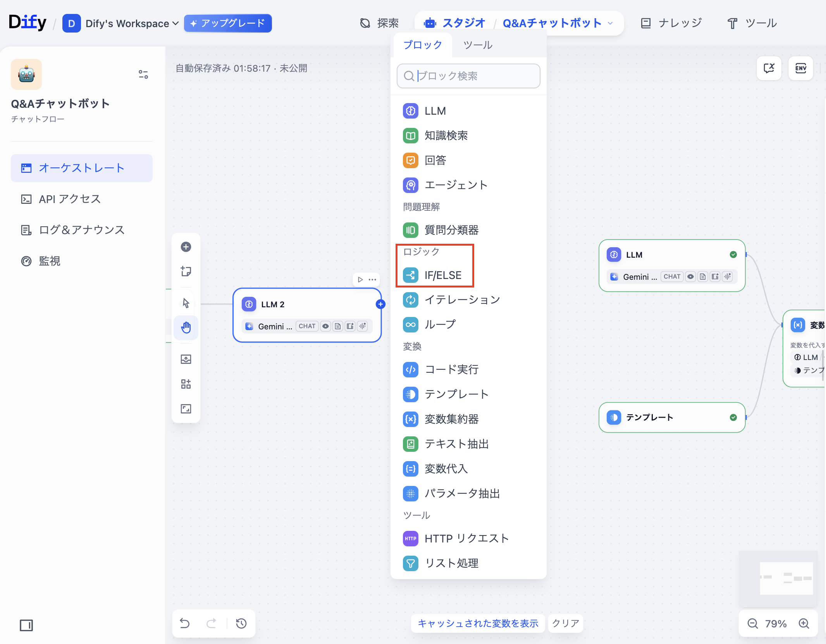The width and height of the screenshot is (826, 644).
Task: Switch to the ツール tab in block picker
Action: tap(478, 45)
